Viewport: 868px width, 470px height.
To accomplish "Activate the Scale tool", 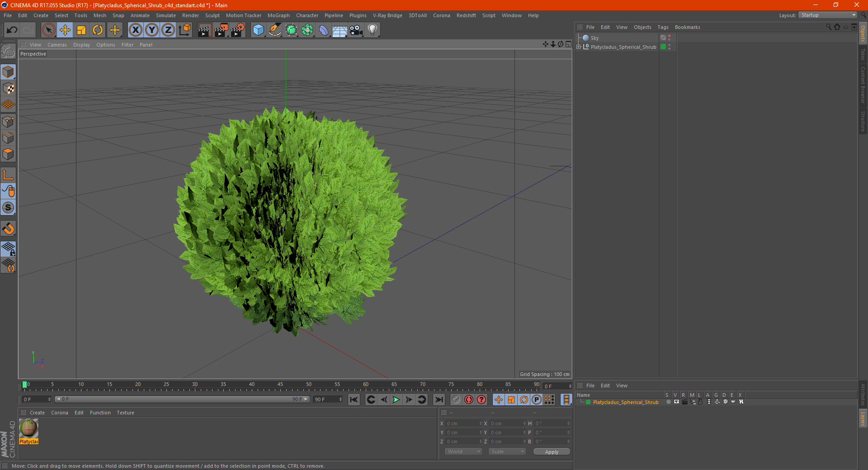I will pyautogui.click(x=81, y=30).
